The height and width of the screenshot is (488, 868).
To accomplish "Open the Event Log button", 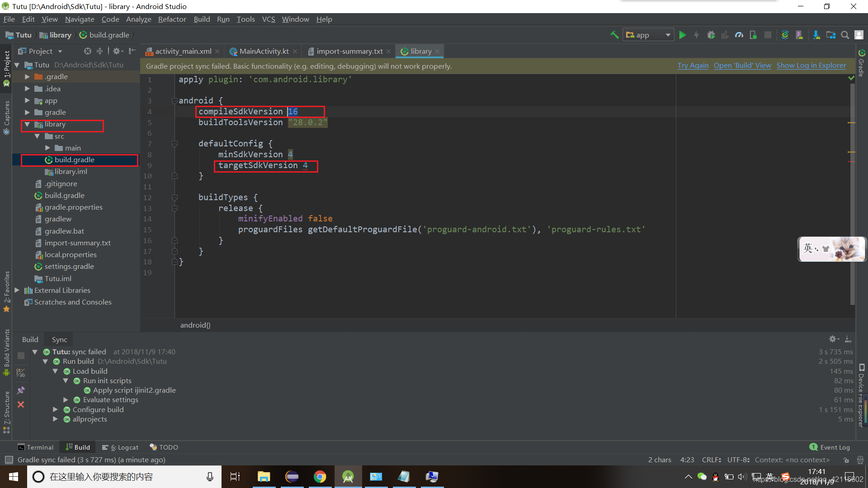I will [830, 447].
